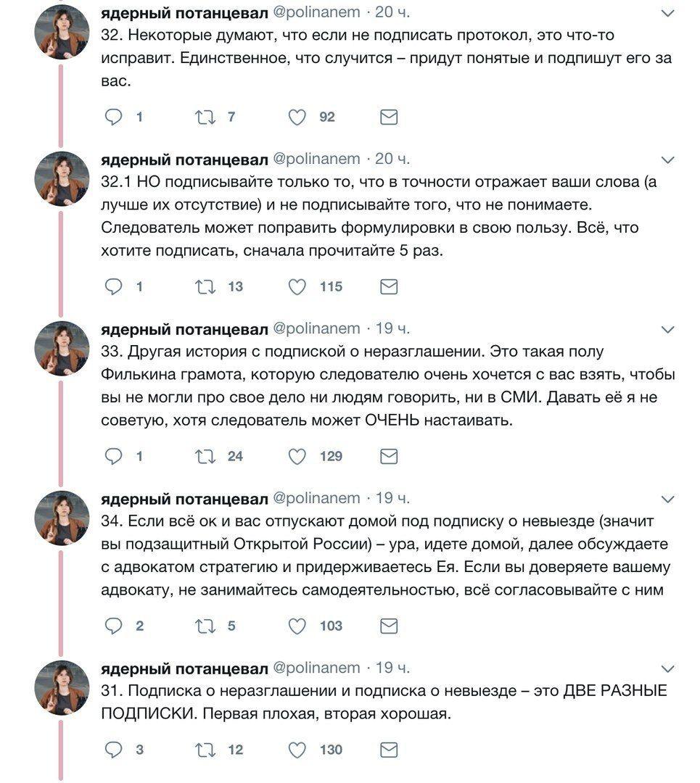Retweet tweet 32.1 with 13 retweets

coord(205,286)
